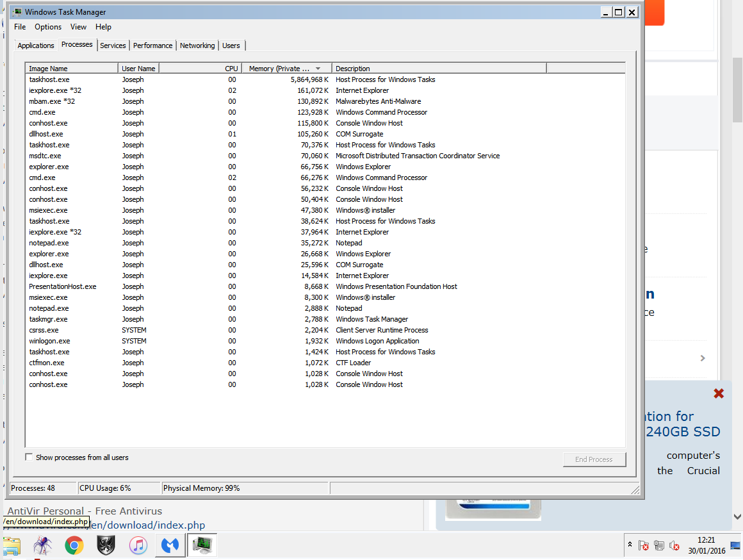
Task: Click the 5,864,968 K memory value
Action: pyautogui.click(x=309, y=79)
